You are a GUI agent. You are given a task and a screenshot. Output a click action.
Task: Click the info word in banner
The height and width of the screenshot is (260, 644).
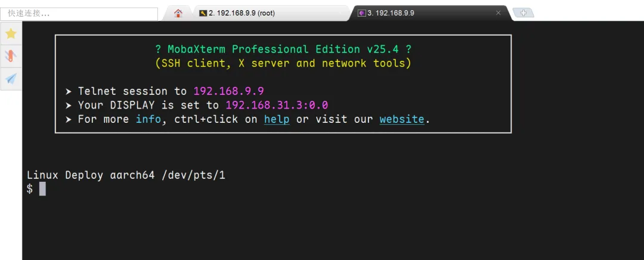148,119
